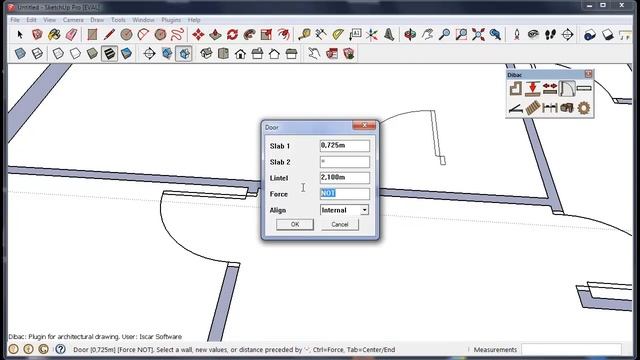The image size is (640, 360).
Task: Open the Draw menu
Action: click(97, 20)
